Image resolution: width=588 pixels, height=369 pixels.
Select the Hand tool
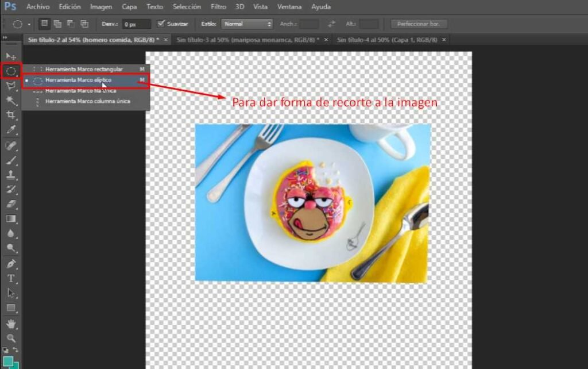[11, 324]
